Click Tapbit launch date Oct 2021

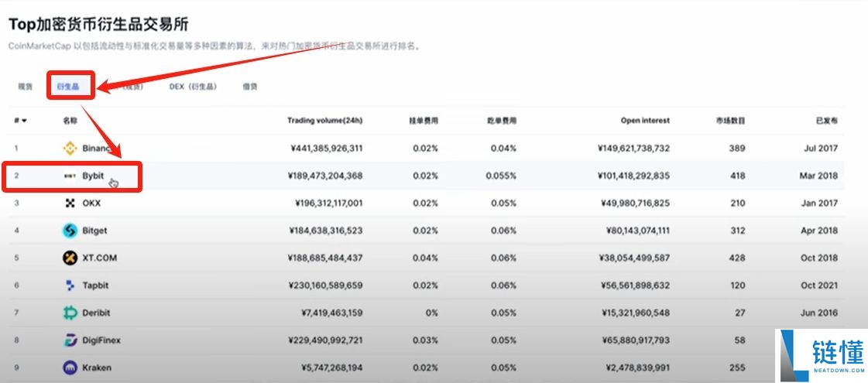(x=819, y=286)
